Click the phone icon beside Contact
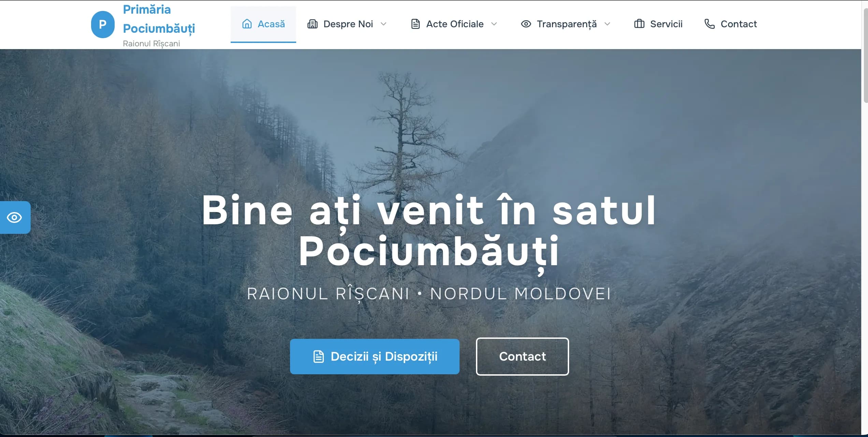Image resolution: width=868 pixels, height=437 pixels. tap(709, 24)
